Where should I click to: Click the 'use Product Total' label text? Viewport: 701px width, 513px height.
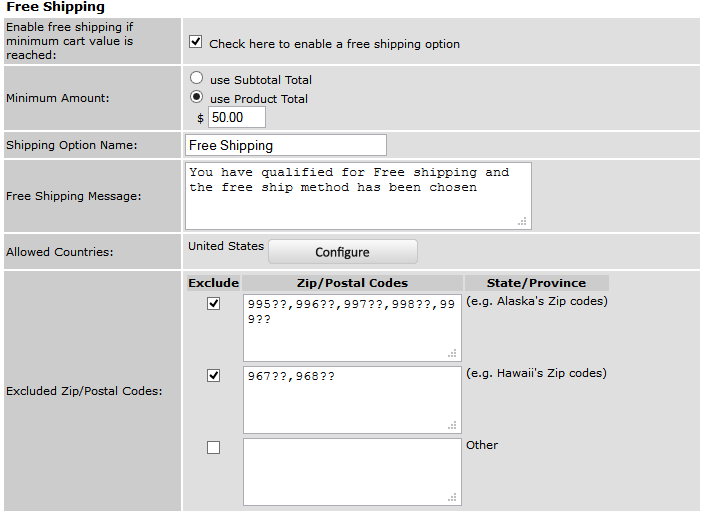[259, 99]
